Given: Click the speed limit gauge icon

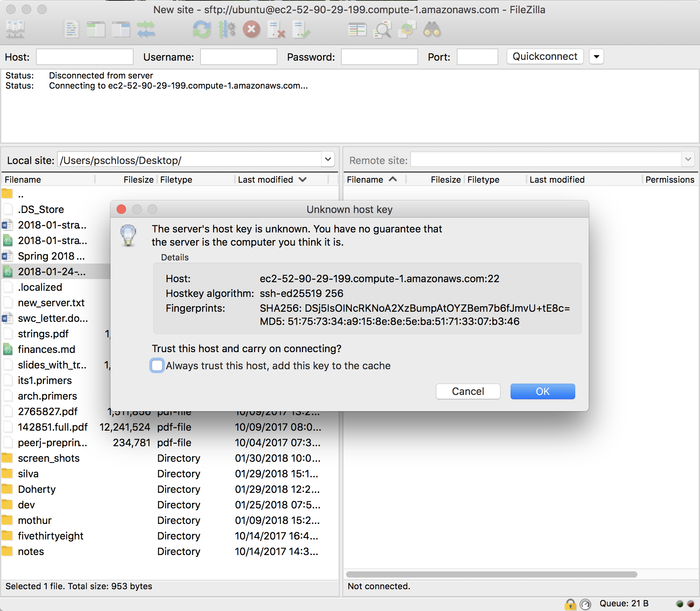Looking at the screenshot, I should [585, 604].
